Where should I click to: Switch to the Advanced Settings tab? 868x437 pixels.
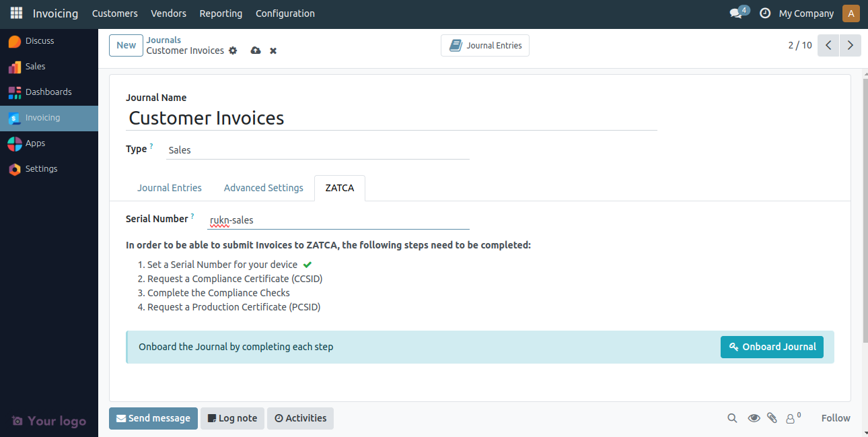(263, 188)
